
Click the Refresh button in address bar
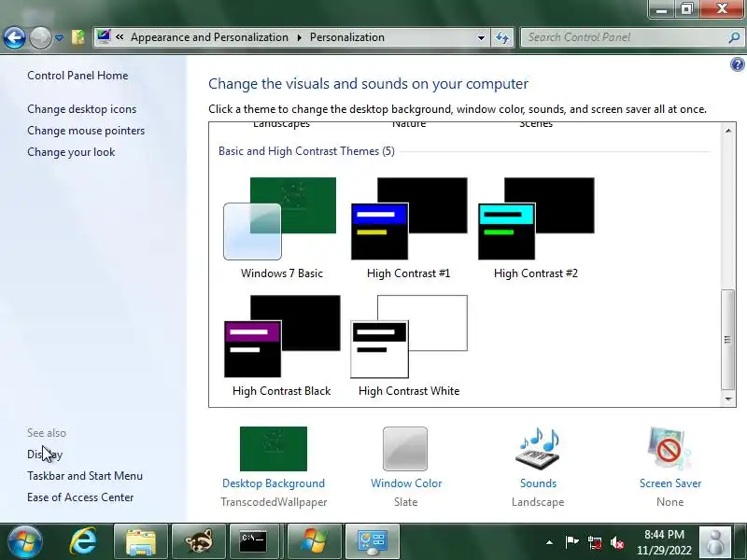pos(502,37)
